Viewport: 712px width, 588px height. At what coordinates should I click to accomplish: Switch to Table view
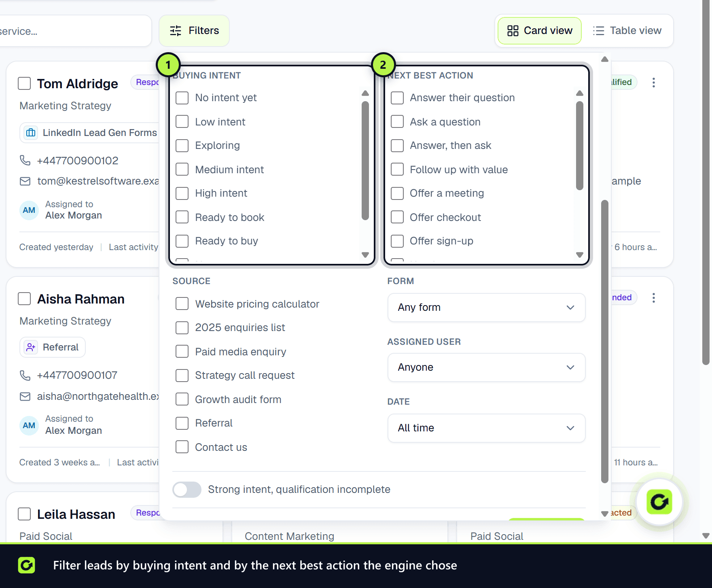[627, 31]
